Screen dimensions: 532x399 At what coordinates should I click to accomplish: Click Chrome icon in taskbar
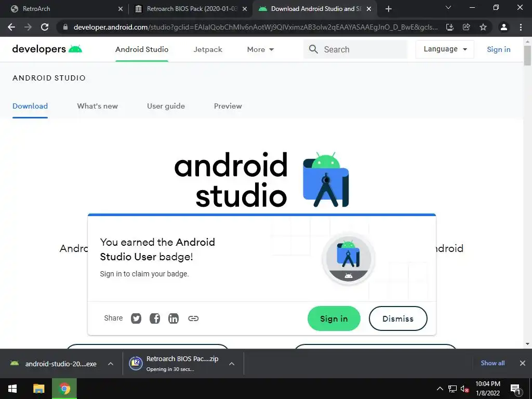click(64, 389)
